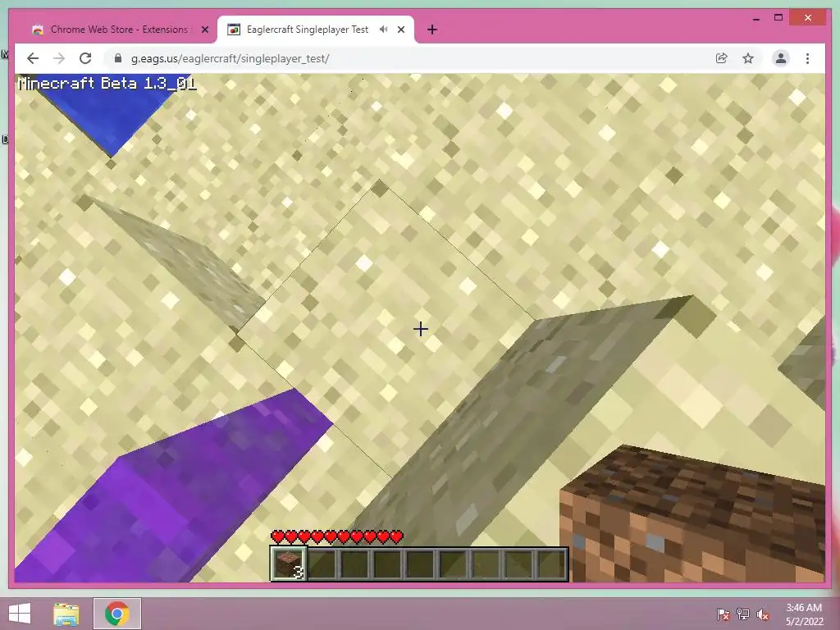
Task: Select the dirt block hotbar slot
Action: (x=288, y=564)
